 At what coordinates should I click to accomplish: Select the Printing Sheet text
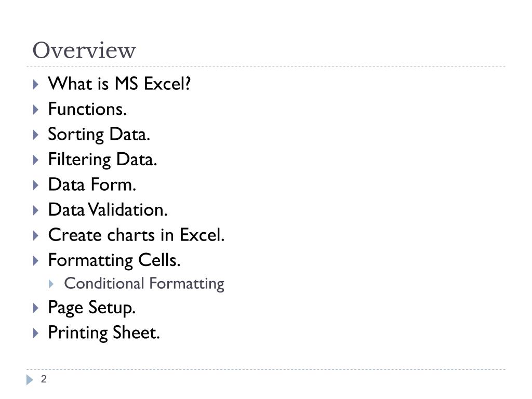coord(104,333)
